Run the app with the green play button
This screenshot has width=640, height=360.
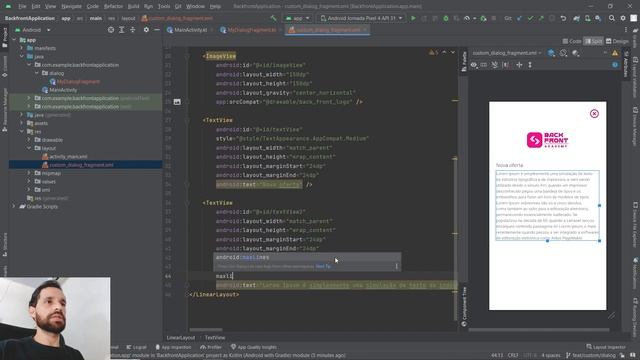(x=413, y=18)
